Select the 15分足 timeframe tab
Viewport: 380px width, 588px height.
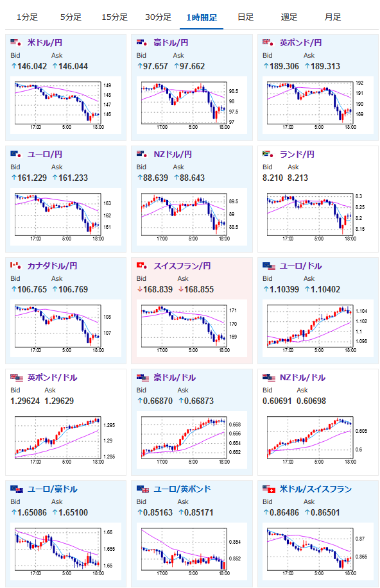coord(114,17)
